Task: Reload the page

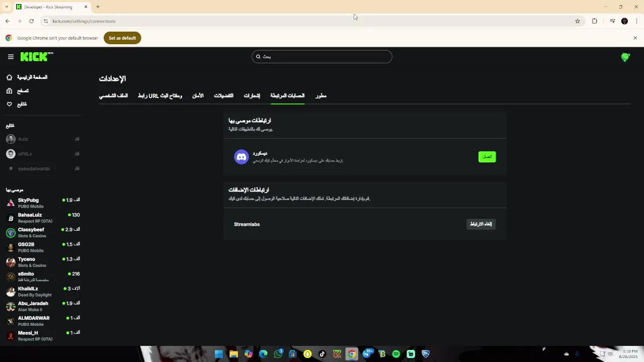Action: (x=31, y=21)
